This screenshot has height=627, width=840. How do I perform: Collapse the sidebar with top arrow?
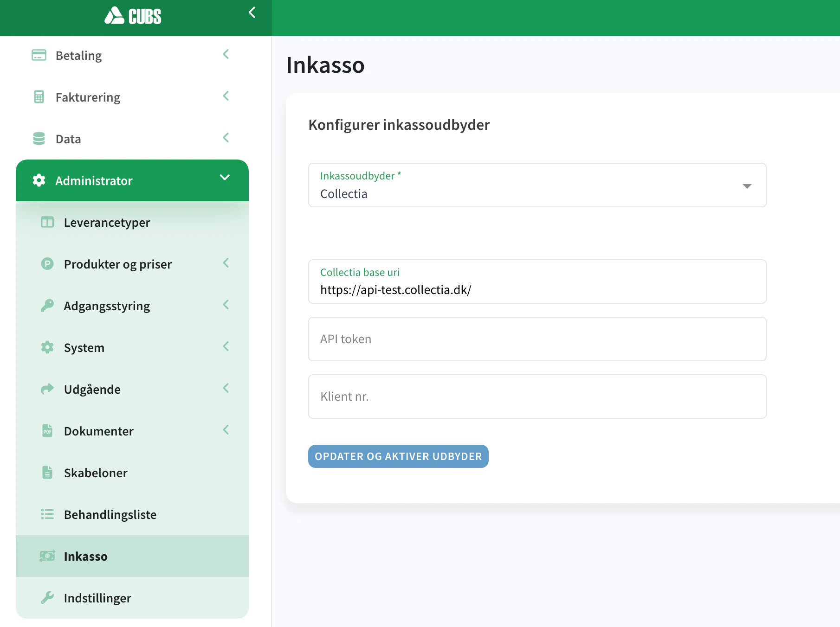point(252,13)
